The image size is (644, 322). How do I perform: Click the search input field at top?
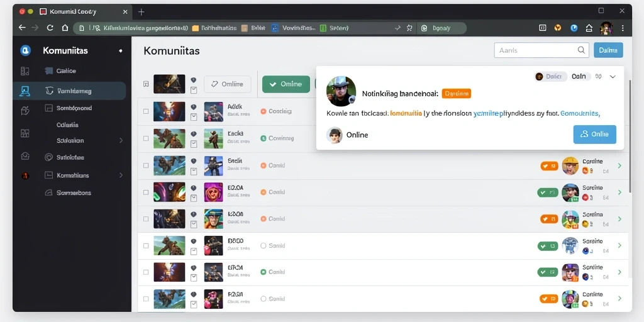541,50
